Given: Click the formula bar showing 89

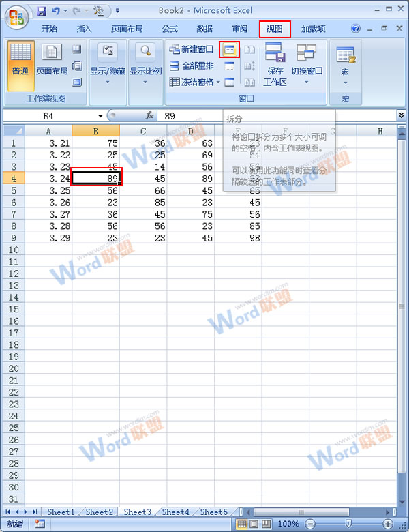Looking at the screenshot, I should pos(276,116).
